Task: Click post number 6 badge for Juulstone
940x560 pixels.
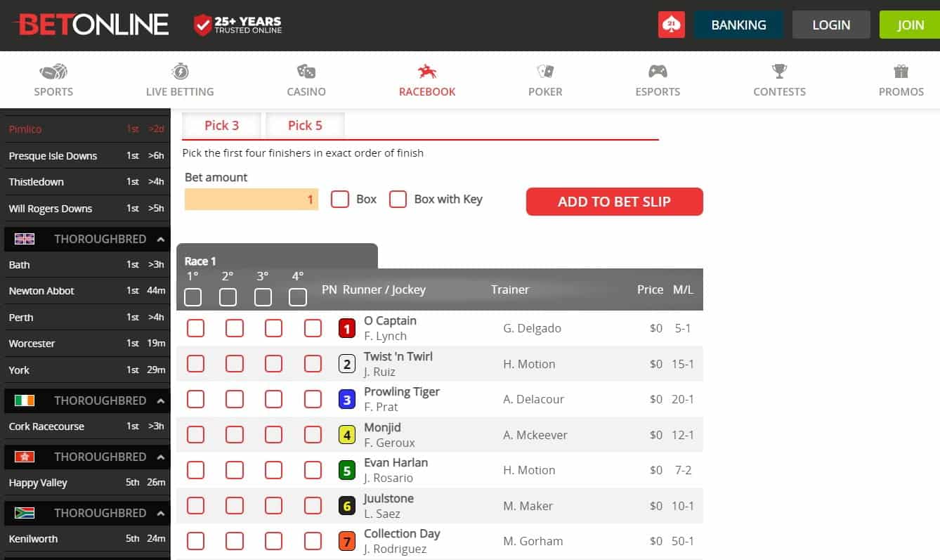Action: 347,506
